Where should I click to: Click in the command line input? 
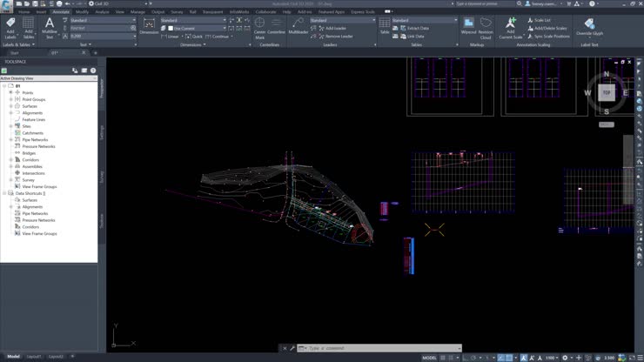click(379, 348)
